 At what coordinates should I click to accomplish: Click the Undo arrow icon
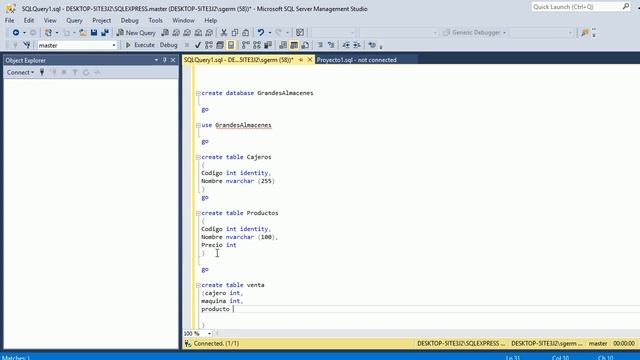pos(260,33)
